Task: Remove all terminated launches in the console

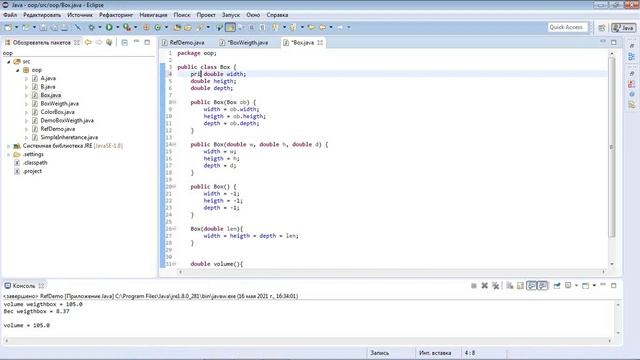Action: pos(496,286)
